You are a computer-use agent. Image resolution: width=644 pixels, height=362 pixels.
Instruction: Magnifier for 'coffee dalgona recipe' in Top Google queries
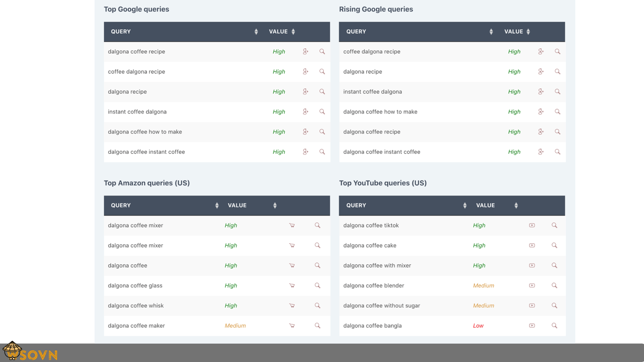point(322,72)
